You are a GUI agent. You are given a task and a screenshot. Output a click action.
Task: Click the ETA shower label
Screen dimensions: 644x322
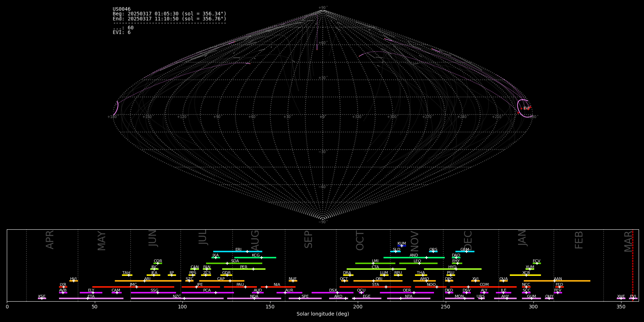coord(91,297)
